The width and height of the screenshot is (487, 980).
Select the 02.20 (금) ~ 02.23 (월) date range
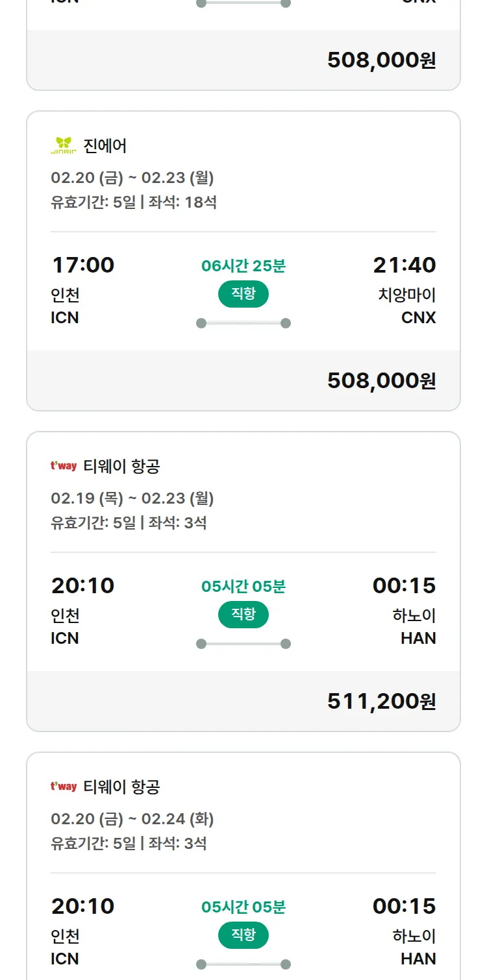click(x=132, y=178)
